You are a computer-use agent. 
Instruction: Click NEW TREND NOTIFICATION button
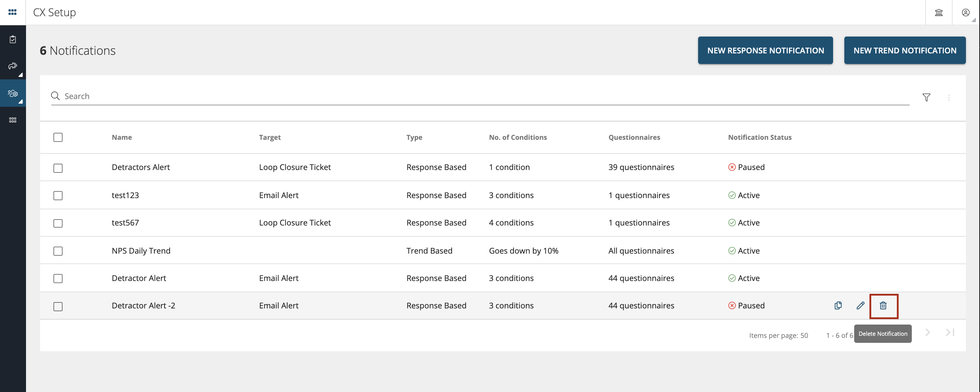click(904, 50)
